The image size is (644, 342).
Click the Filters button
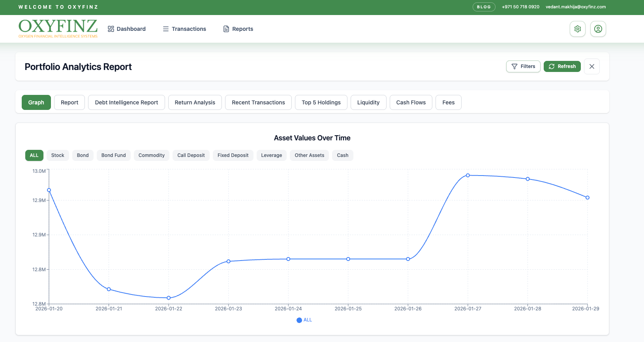(523, 66)
